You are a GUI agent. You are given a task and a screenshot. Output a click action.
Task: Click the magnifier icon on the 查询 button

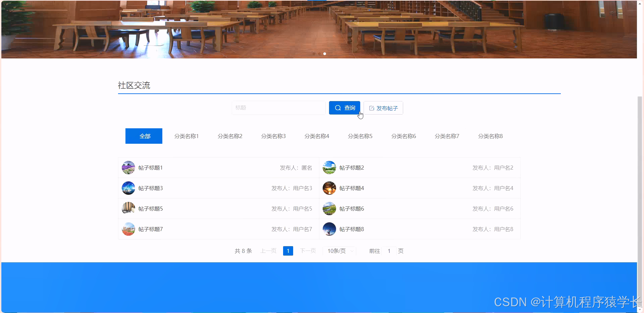[x=338, y=108]
